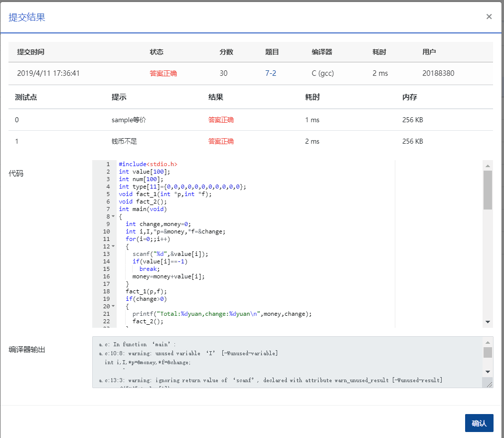Click 答案正确 result for test point 0
This screenshot has width=504, height=438.
click(x=221, y=120)
